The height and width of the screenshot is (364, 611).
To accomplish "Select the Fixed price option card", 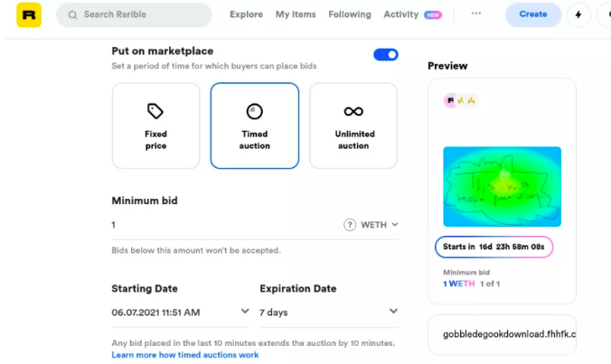I will pyautogui.click(x=155, y=126).
